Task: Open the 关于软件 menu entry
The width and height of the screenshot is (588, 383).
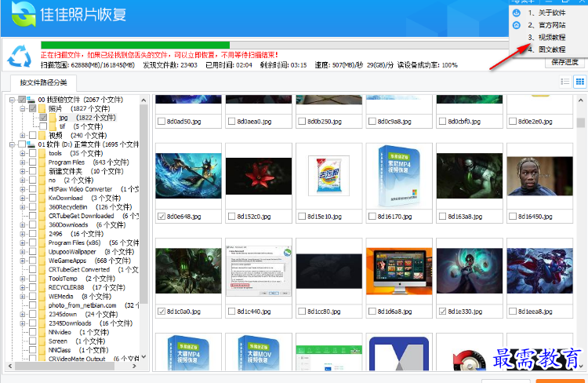Action: click(546, 13)
